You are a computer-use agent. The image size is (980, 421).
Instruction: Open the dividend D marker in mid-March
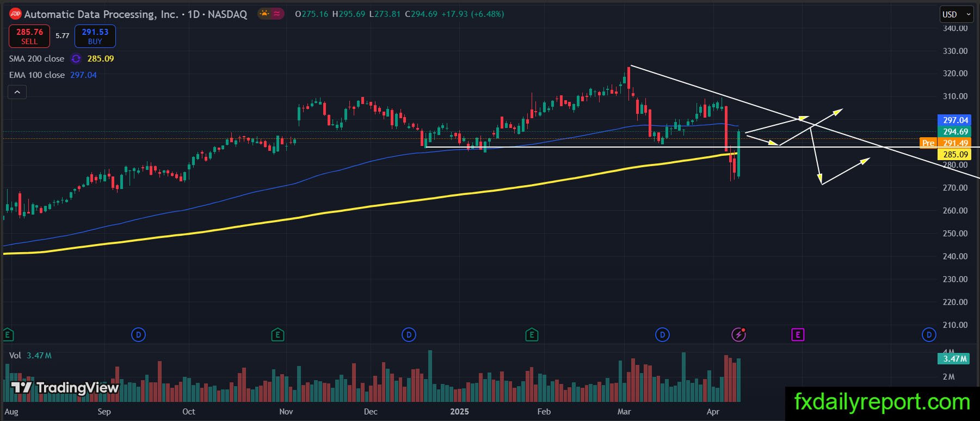pyautogui.click(x=662, y=334)
